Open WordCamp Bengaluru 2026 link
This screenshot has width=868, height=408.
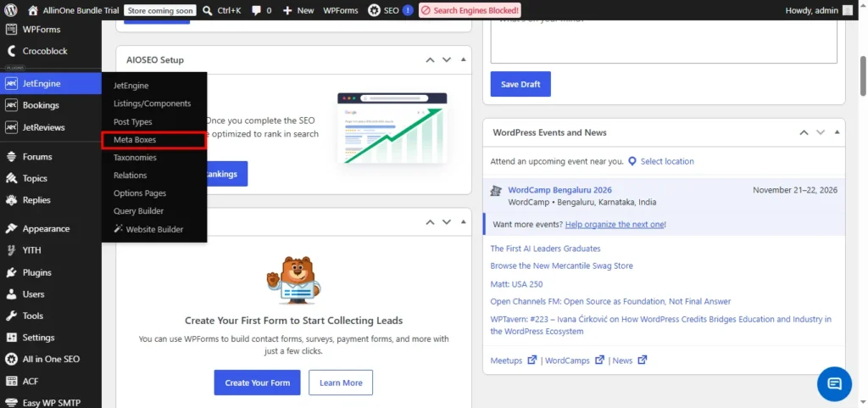559,190
